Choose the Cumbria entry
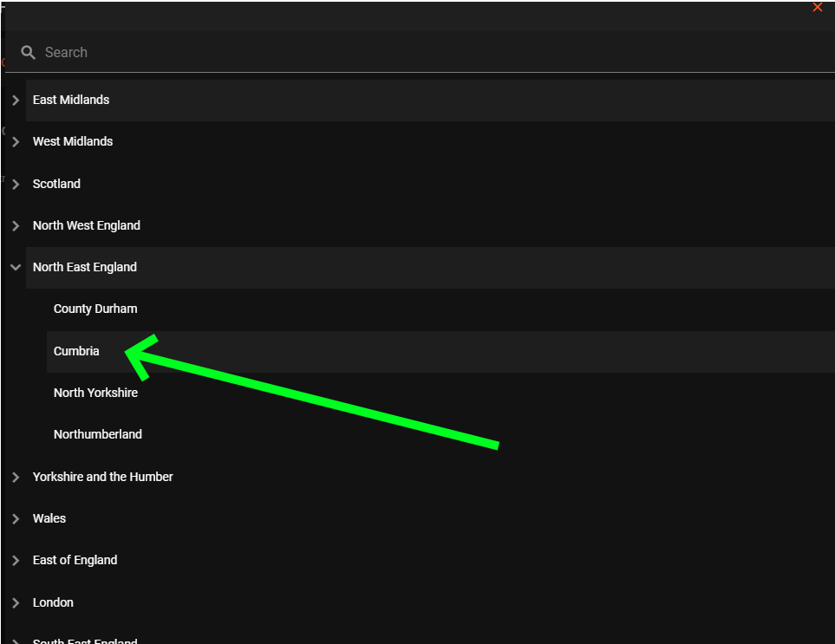 coord(76,351)
